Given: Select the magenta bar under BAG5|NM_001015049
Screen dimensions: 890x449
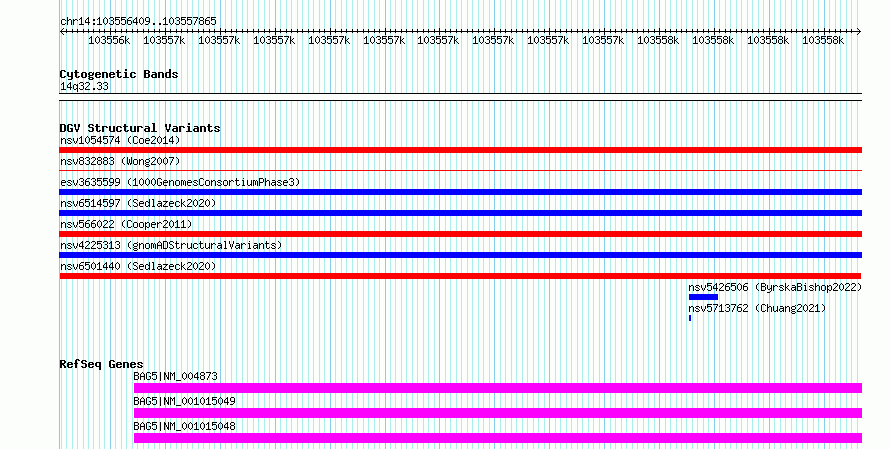Looking at the screenshot, I should pos(498,413).
